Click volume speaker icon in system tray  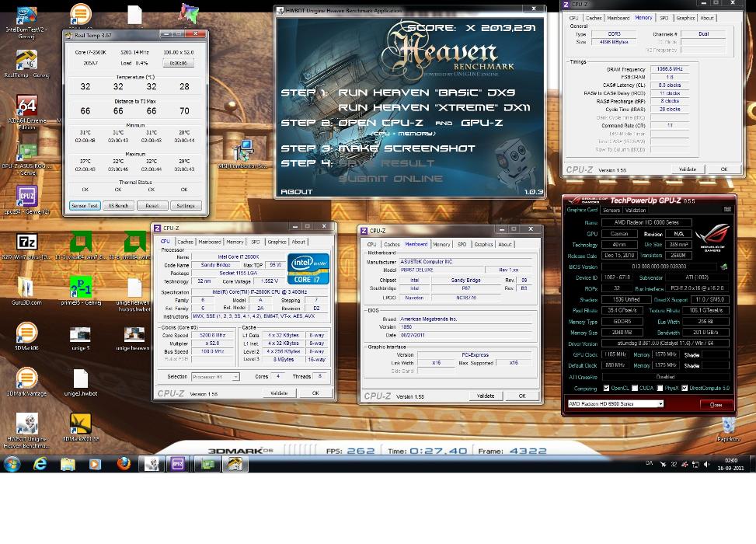tap(707, 465)
